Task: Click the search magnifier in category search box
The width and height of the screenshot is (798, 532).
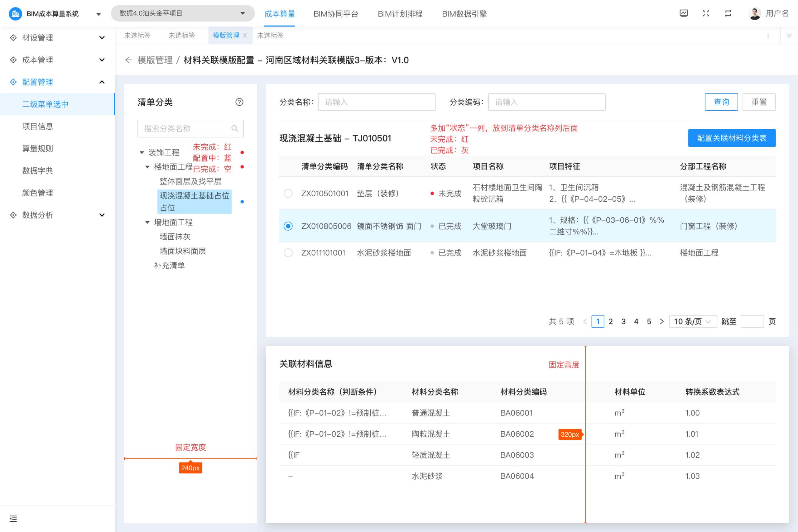Action: [x=235, y=129]
